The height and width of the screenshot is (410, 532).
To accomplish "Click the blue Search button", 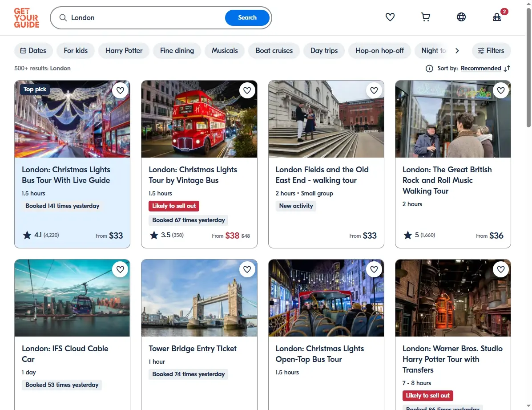I will coord(247,18).
